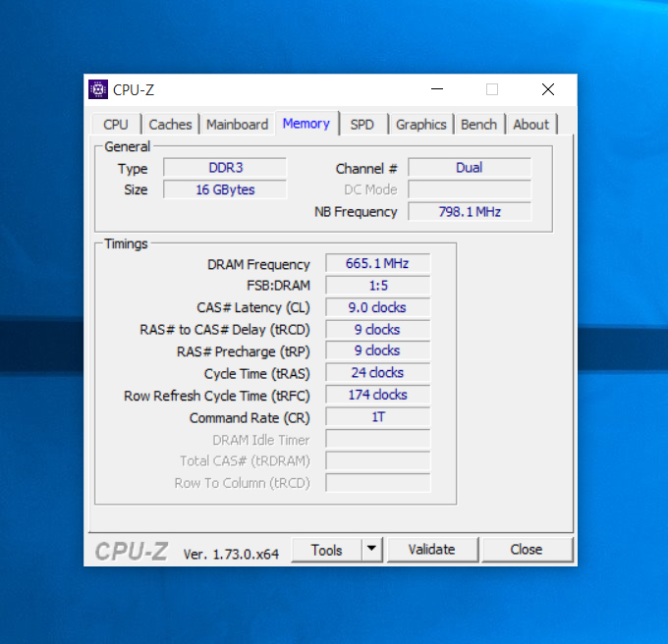Click the Cycle Time (tRAS) label
Screen dimensions: 668x644
tap(257, 374)
